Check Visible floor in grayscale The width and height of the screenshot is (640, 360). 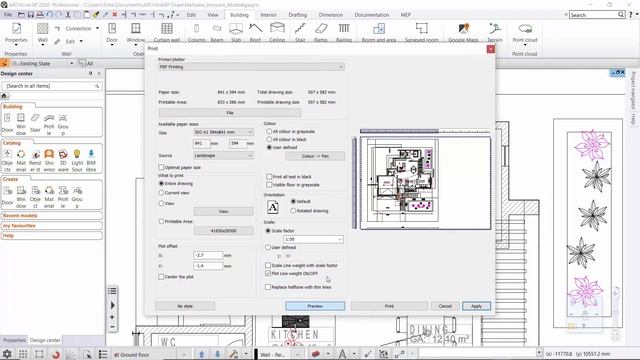(x=269, y=185)
